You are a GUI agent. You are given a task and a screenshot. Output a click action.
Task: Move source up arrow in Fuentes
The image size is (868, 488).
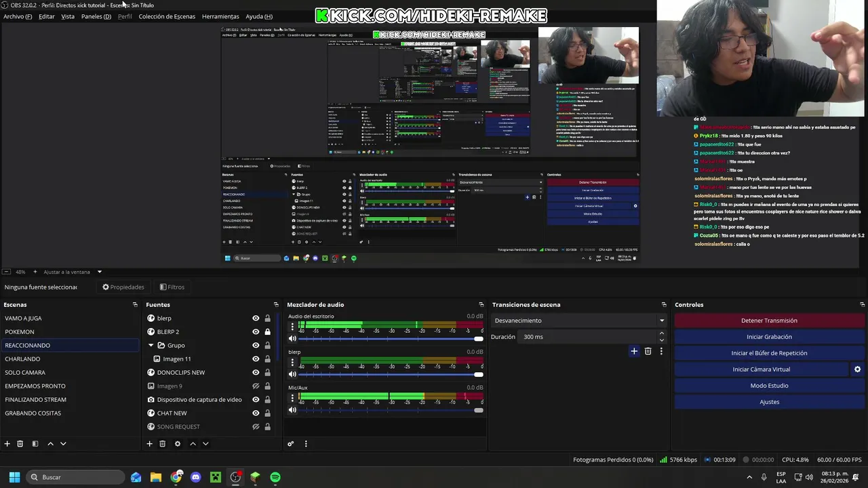tap(193, 444)
